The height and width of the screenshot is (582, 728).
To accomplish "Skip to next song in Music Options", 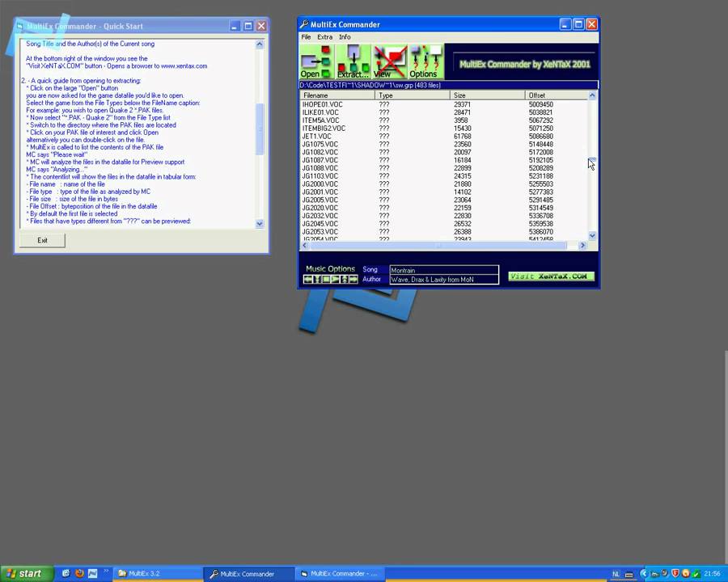I will (x=353, y=279).
